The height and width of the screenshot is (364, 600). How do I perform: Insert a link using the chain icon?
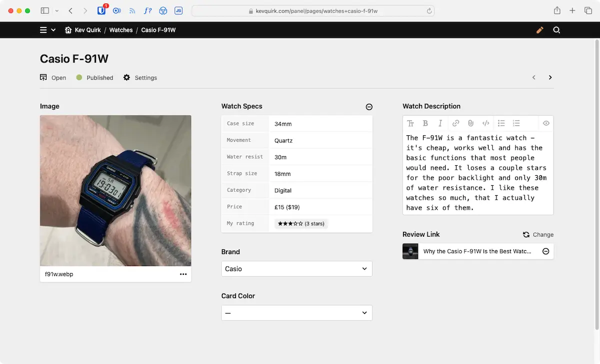coord(455,123)
